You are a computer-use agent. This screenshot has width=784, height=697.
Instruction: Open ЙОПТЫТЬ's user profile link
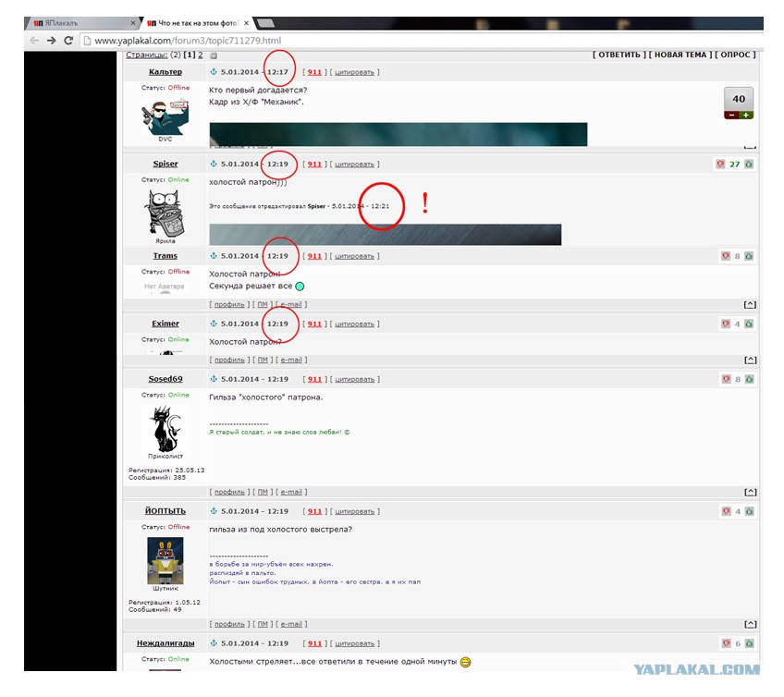point(165,511)
